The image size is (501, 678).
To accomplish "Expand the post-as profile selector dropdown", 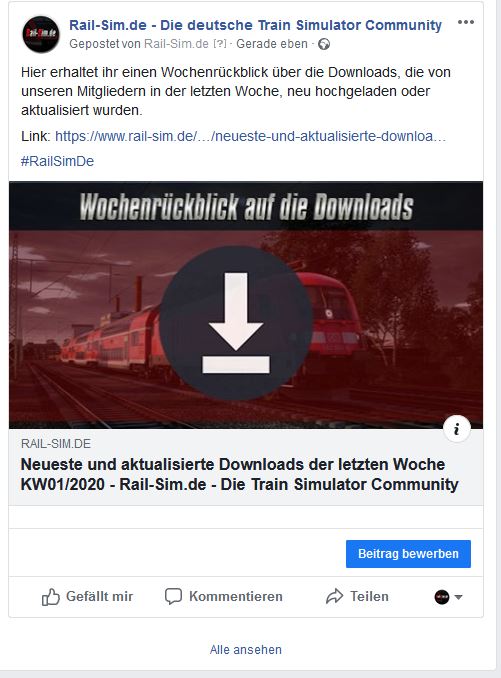I will [x=448, y=597].
